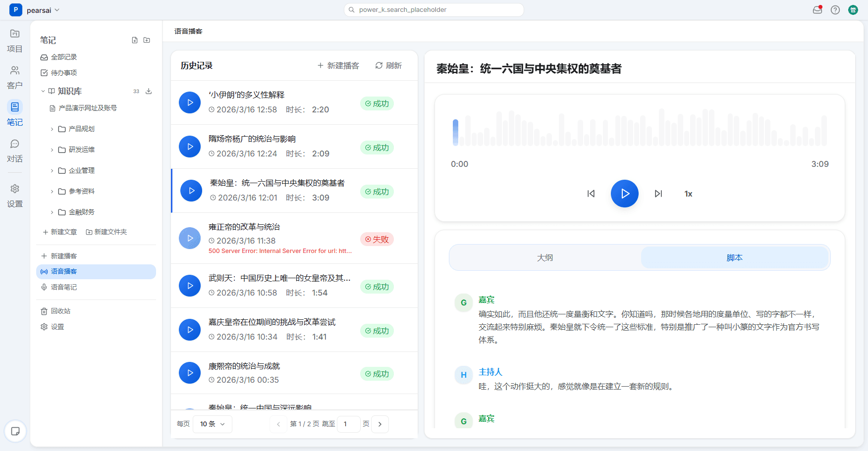Open the help question mark icon

coord(835,10)
